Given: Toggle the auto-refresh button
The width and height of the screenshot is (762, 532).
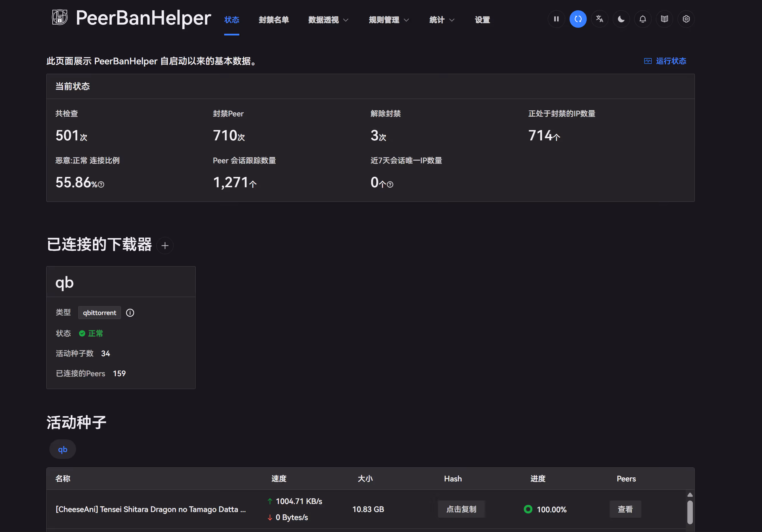Looking at the screenshot, I should pos(578,19).
